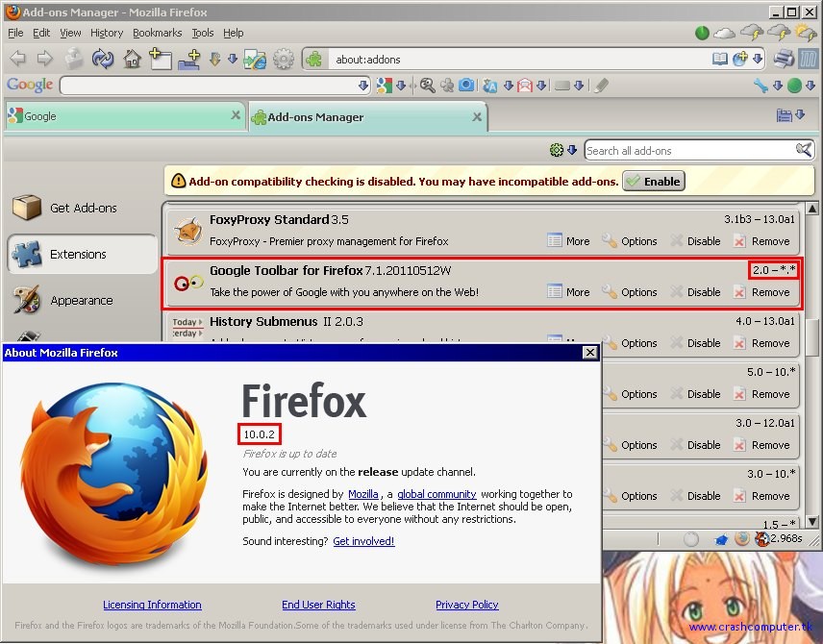Click More for FoxyProxy Standard
The width and height of the screenshot is (823, 644).
coord(568,241)
